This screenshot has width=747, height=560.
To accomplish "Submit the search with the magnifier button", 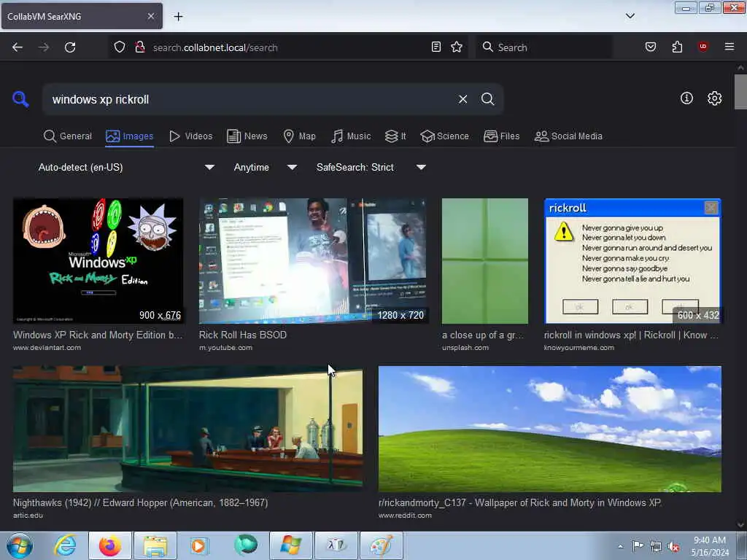I will (487, 99).
